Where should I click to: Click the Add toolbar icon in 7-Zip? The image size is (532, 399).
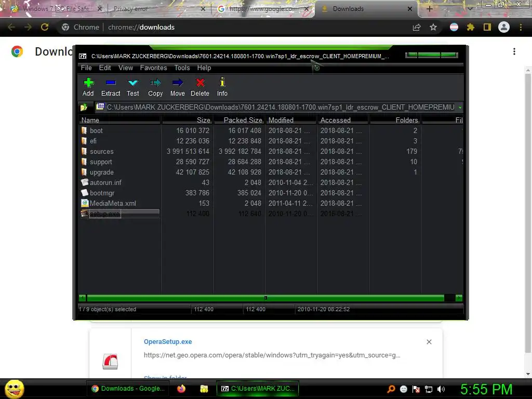[x=88, y=83]
